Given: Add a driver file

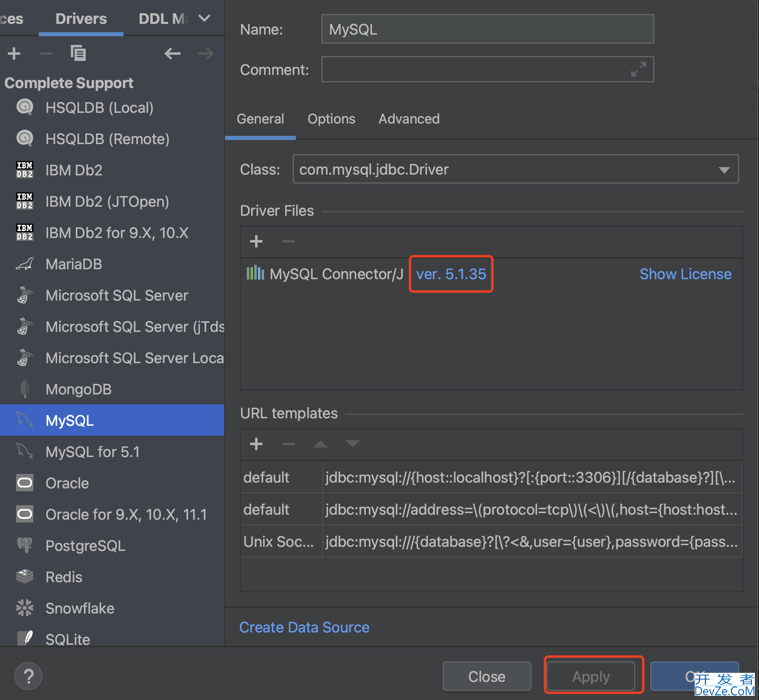Looking at the screenshot, I should pos(256,241).
